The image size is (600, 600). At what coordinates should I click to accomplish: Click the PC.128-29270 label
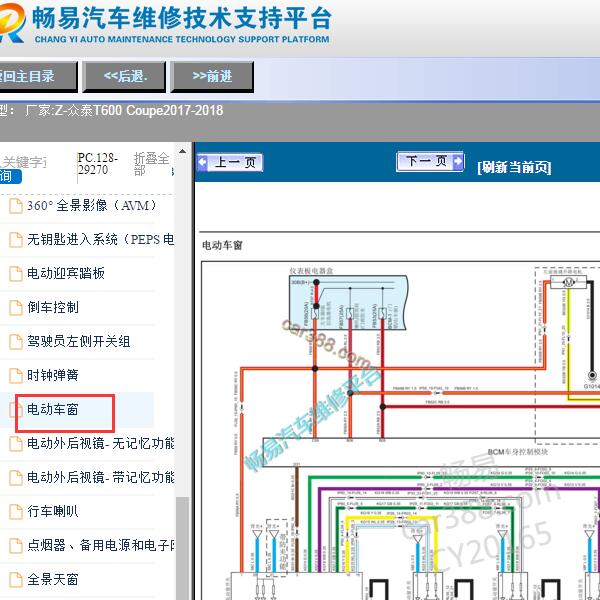(x=98, y=163)
